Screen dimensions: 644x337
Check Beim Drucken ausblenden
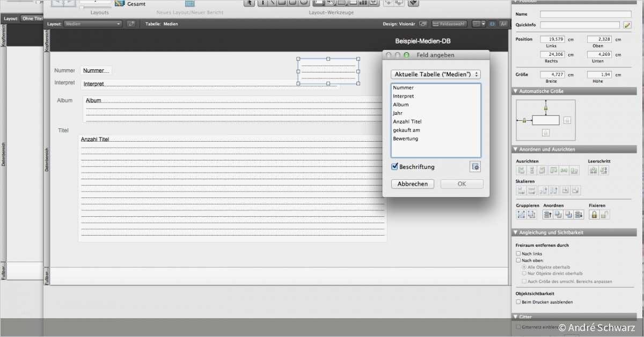[x=518, y=302]
